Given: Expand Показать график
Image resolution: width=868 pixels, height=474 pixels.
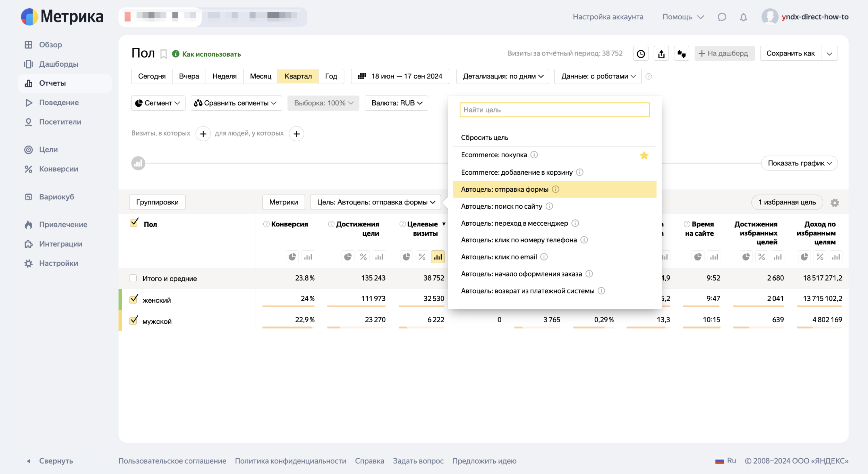Looking at the screenshot, I should pos(799,163).
